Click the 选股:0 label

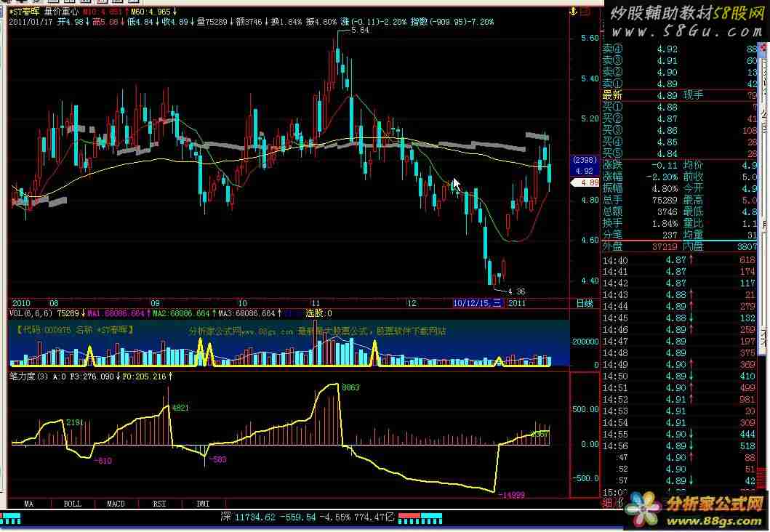coord(319,313)
